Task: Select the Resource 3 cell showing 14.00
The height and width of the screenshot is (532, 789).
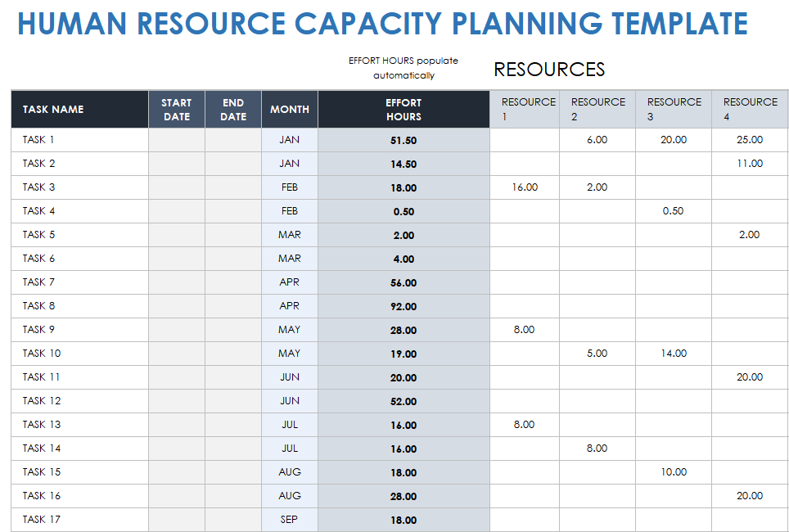Action: (x=674, y=354)
